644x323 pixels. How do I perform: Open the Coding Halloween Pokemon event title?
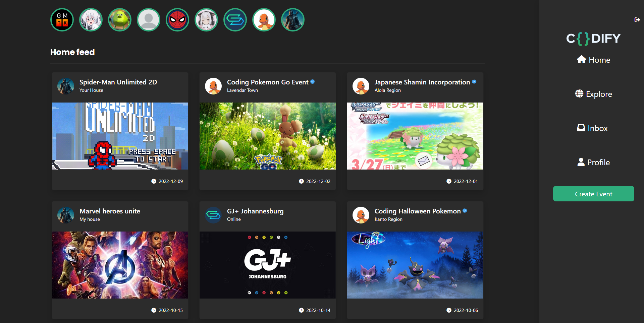pyautogui.click(x=418, y=211)
